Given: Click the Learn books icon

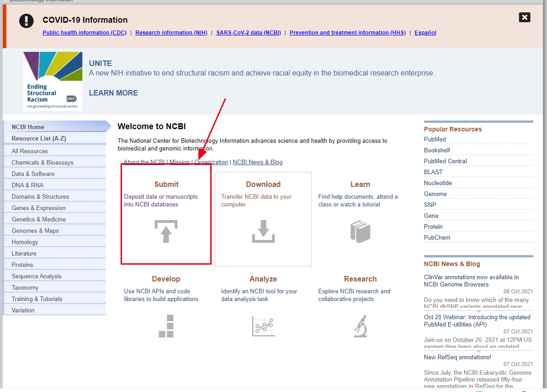Looking at the screenshot, I should [x=360, y=231].
